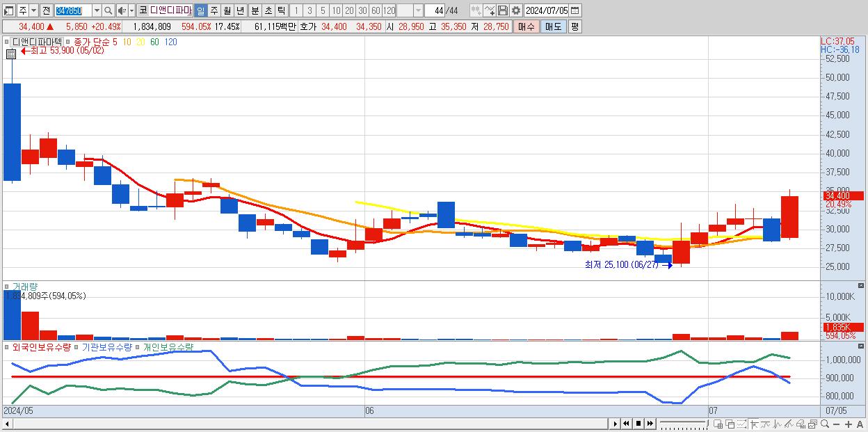Click the crosshair cursor icon at bottom
The width and height of the screenshot is (868, 432).
point(754,424)
